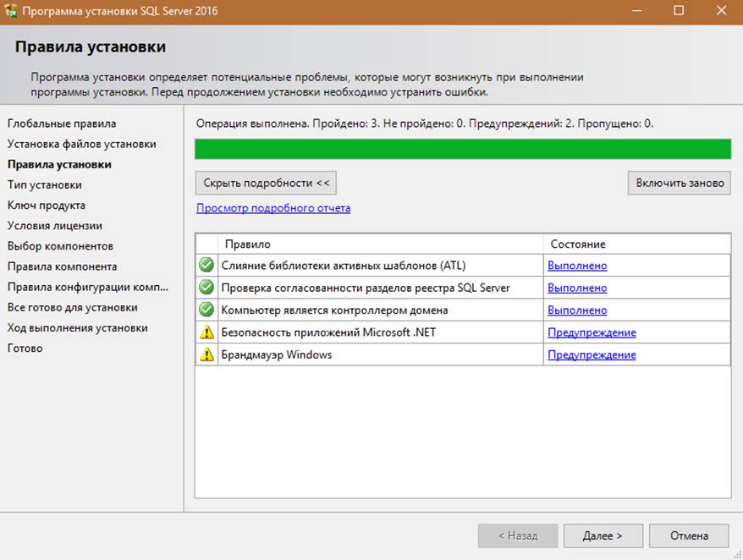743x560 pixels.
Task: Close the setup window
Action: tap(721, 10)
